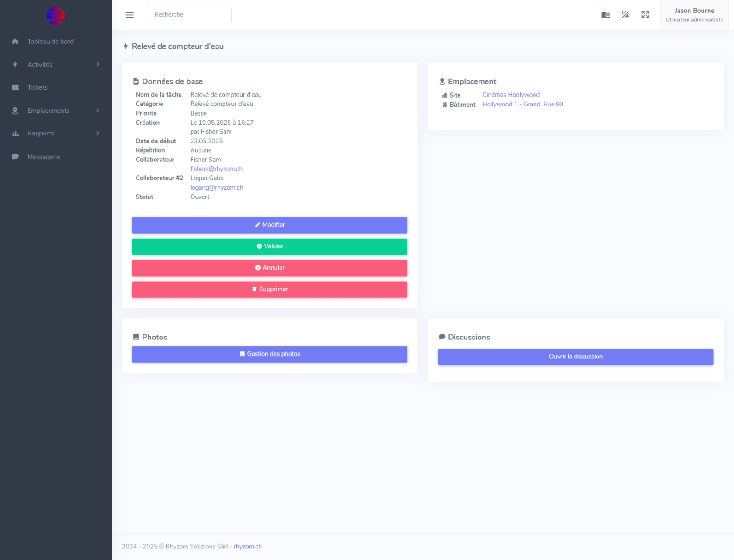Validate the task with Valider button

[269, 246]
